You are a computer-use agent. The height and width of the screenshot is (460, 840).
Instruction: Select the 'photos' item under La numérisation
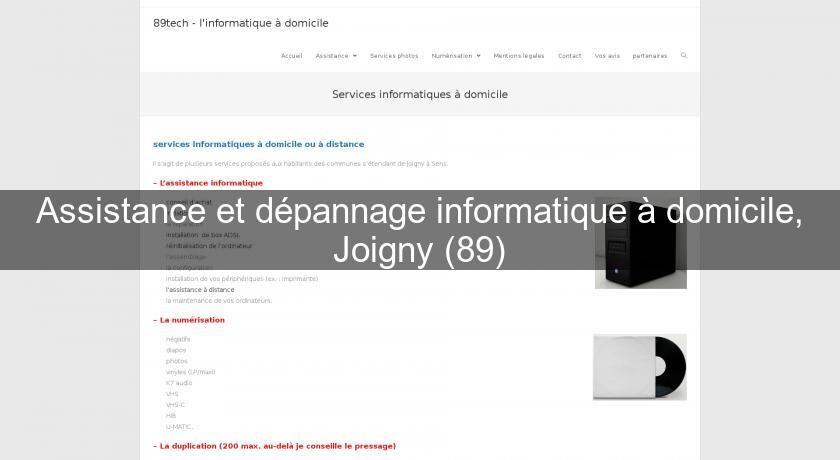point(176,361)
